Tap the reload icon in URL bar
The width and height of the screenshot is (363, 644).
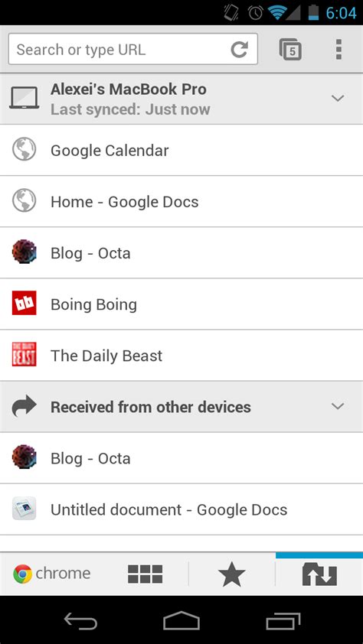click(x=239, y=50)
